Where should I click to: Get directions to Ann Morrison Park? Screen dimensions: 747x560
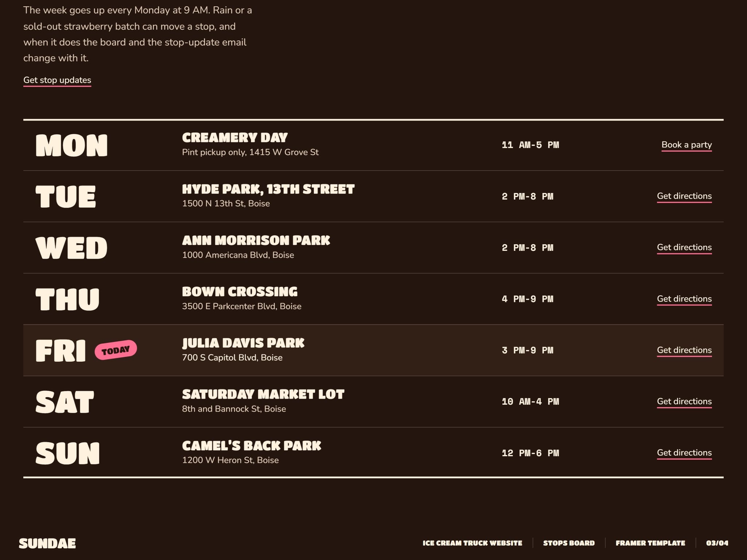pos(684,248)
